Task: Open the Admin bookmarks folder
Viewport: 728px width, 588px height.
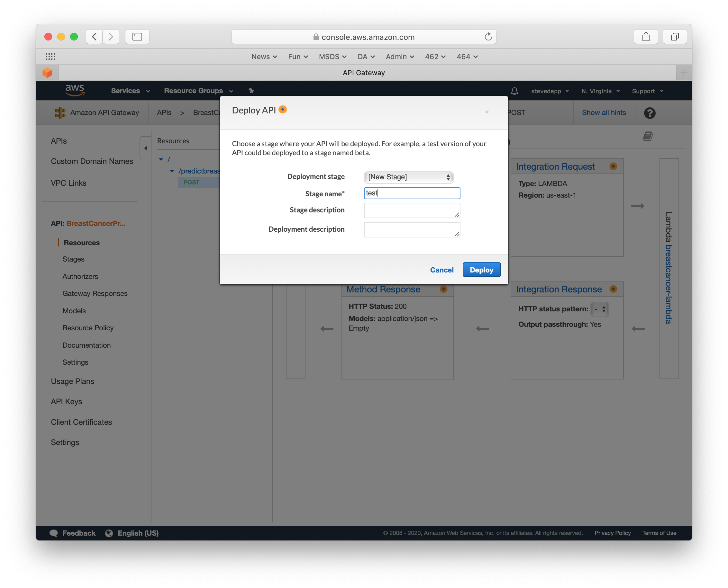Action: click(x=400, y=57)
